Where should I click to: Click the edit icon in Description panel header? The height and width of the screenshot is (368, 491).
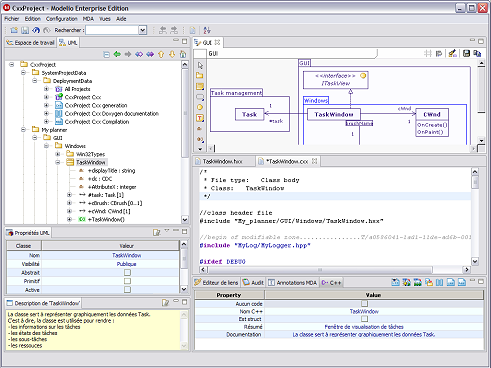(165, 303)
